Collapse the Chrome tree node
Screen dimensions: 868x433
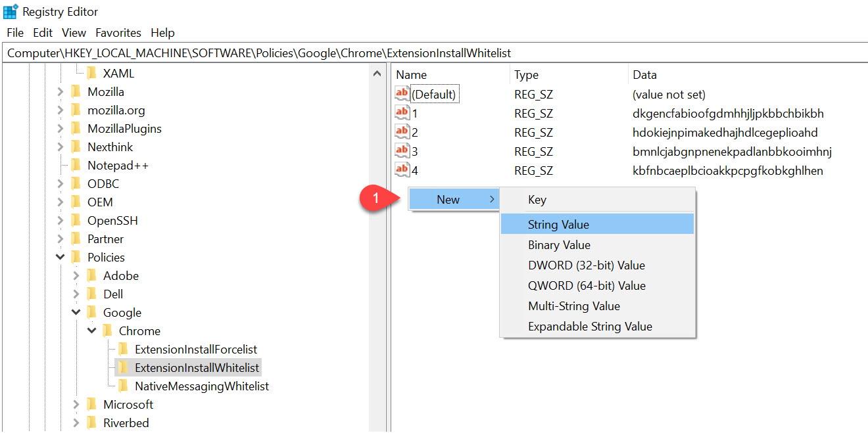(x=92, y=330)
